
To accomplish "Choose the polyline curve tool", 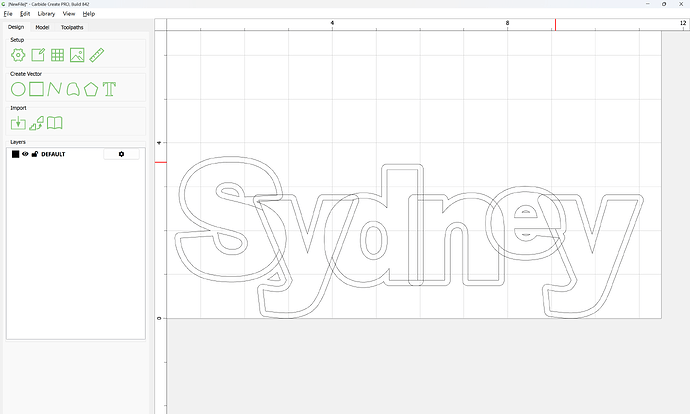I will click(x=55, y=89).
